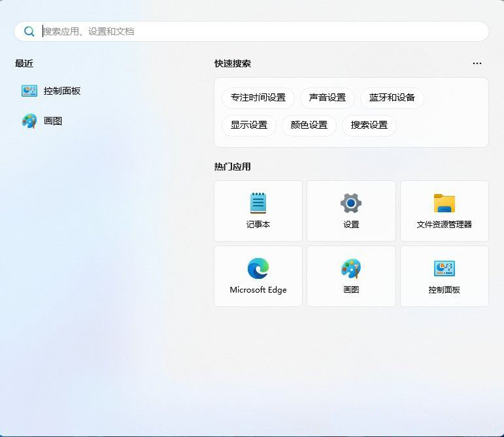Launch 文件资源管理器 folder icon in top apps
The width and height of the screenshot is (504, 437).
(445, 203)
